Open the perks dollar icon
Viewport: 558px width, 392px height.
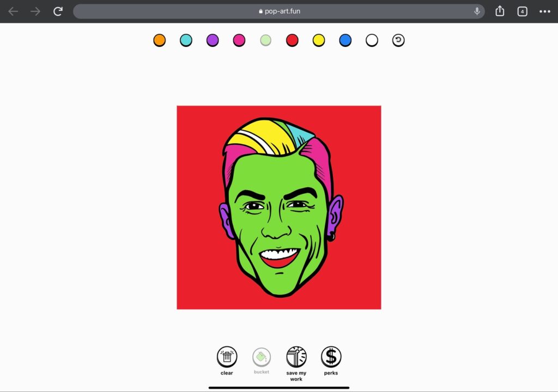(331, 357)
